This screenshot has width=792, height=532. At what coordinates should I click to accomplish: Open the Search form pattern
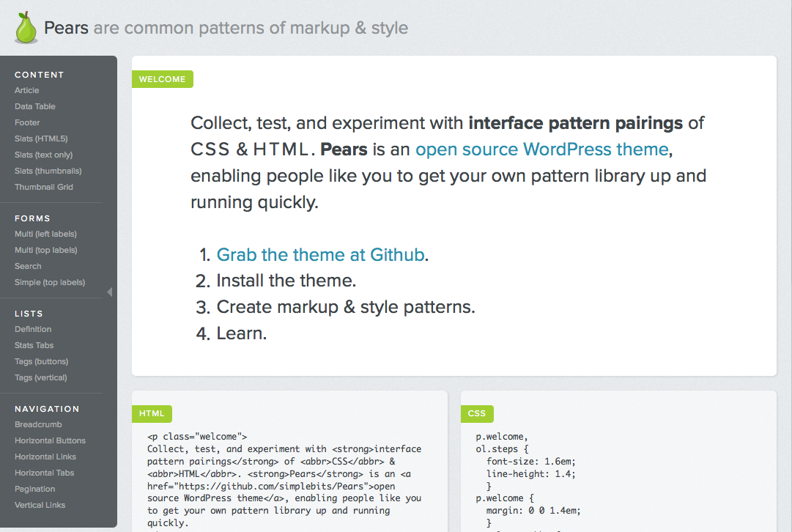[x=28, y=266]
